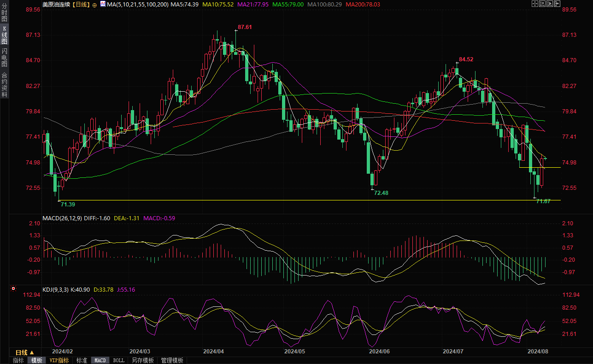Viewport: 593px width, 364px height.
Task: Click the red marker icon left of KDJ
Action: tap(13, 289)
